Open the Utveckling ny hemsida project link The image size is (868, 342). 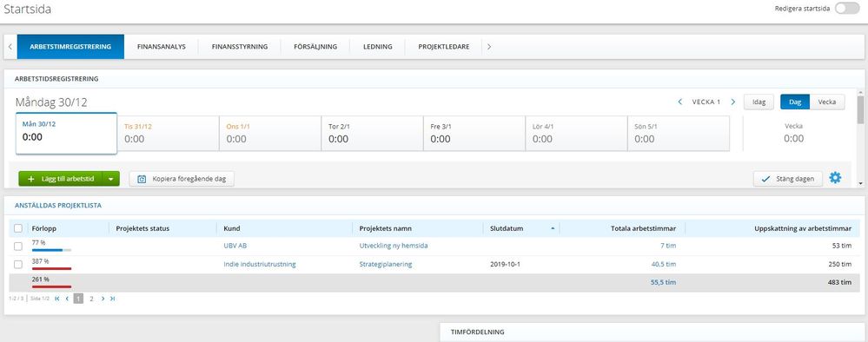(394, 246)
